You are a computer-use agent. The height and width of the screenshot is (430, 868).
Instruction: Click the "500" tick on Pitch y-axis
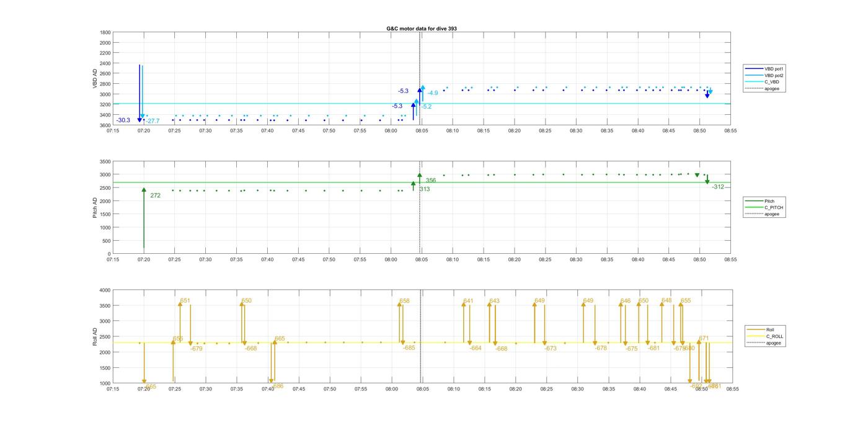(x=107, y=241)
